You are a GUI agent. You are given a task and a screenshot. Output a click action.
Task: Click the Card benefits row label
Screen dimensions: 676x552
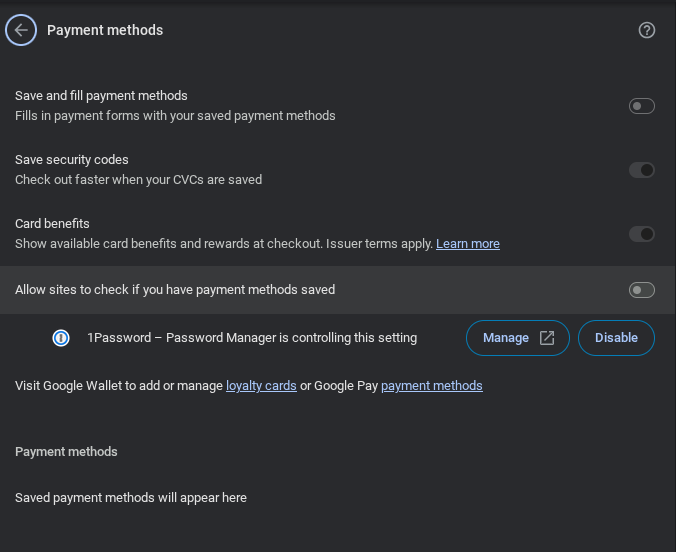(52, 224)
